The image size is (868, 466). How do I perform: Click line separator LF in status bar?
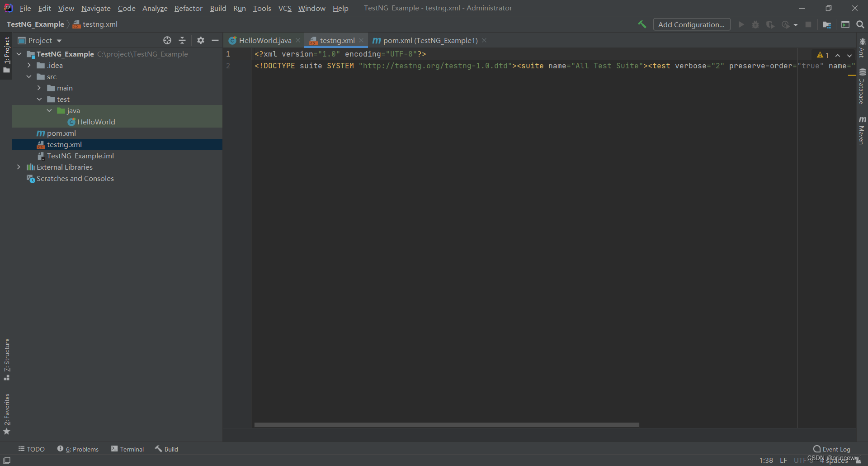pos(783,460)
